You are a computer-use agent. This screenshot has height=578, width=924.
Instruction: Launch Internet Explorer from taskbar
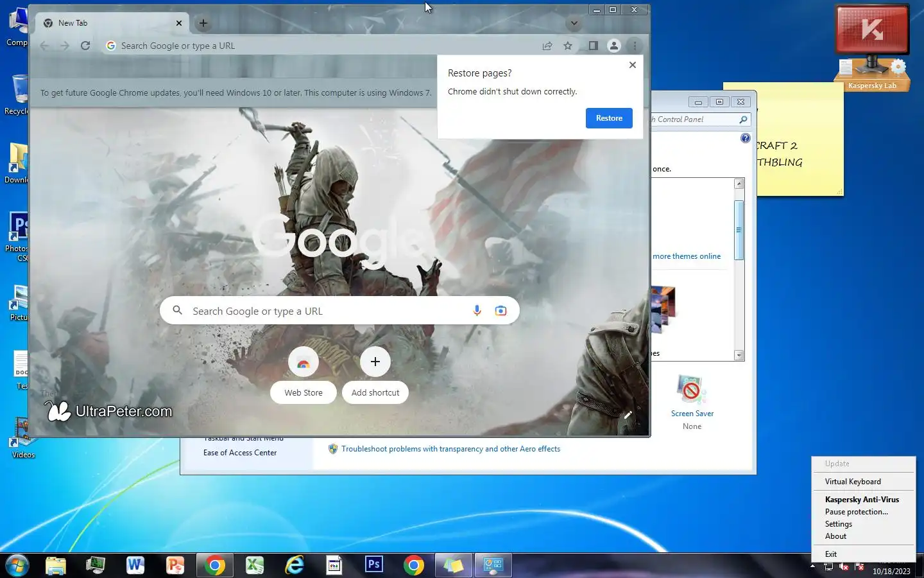coord(295,565)
